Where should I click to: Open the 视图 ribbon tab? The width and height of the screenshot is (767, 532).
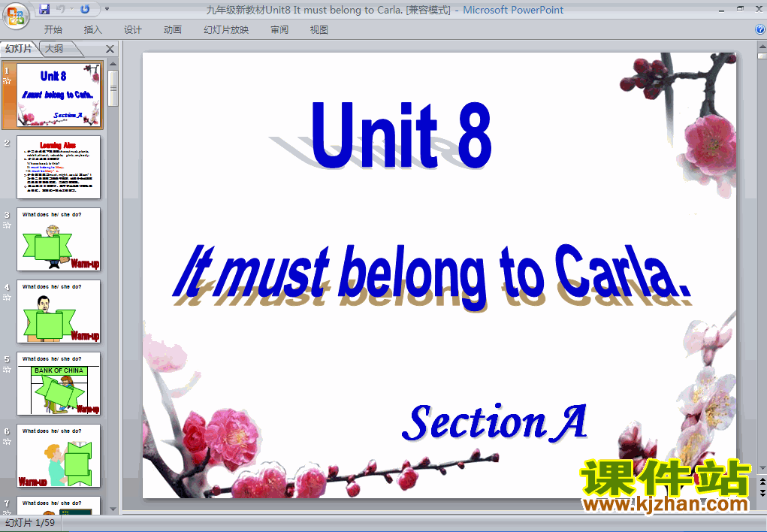pyautogui.click(x=319, y=30)
